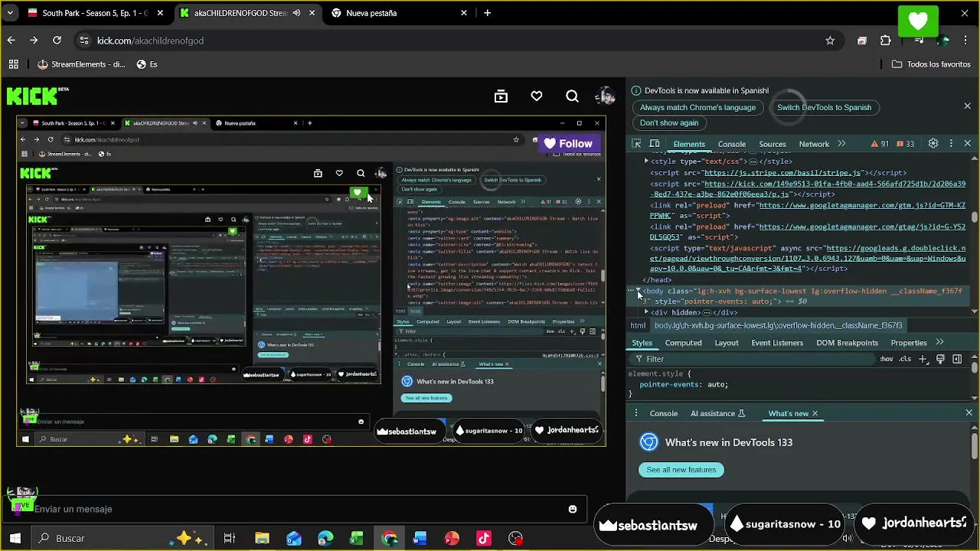Open the Kick clips icon in the header

(x=501, y=96)
